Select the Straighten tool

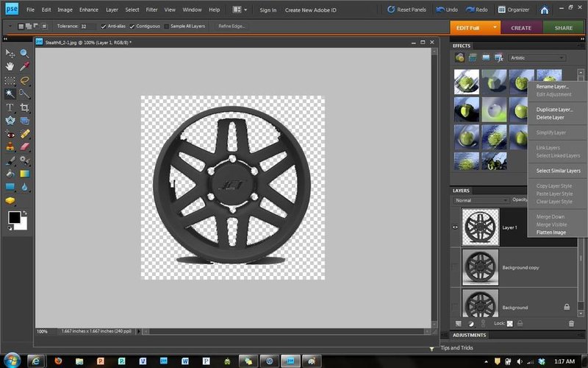coord(24,121)
